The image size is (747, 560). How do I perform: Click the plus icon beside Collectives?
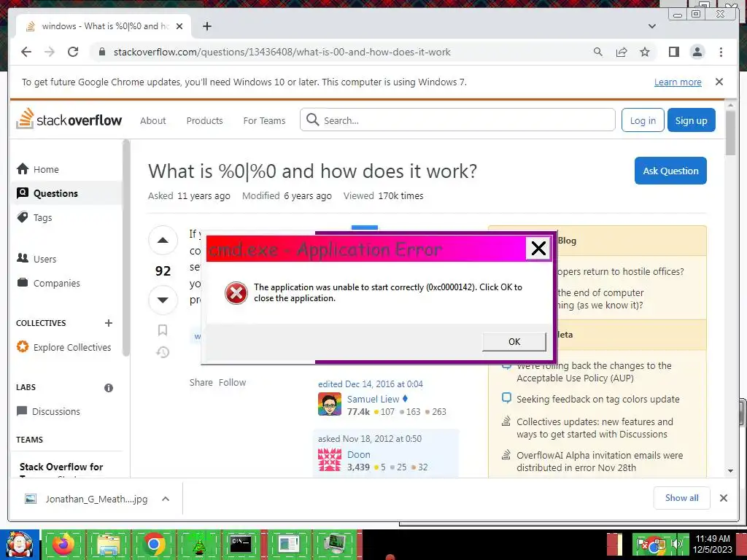coord(109,323)
